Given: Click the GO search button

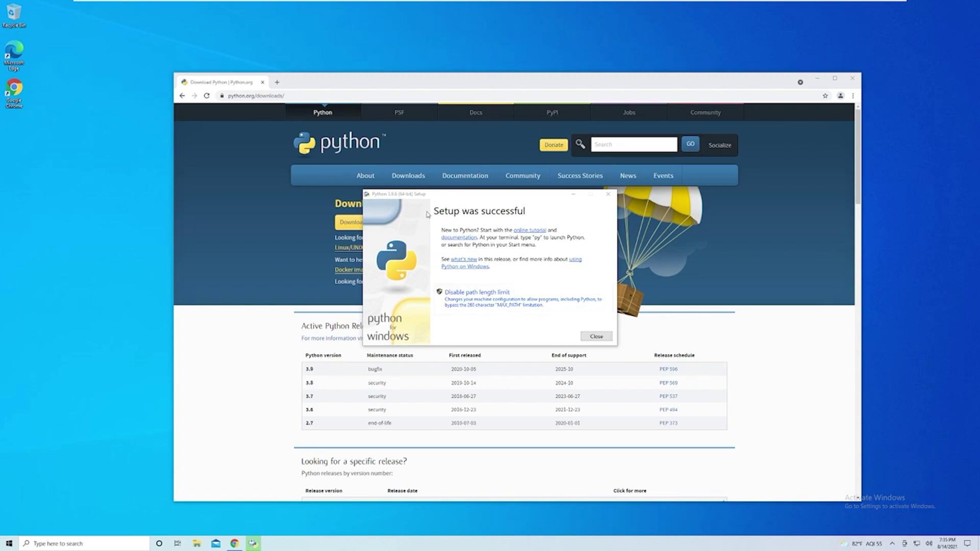Looking at the screenshot, I should [x=690, y=144].
